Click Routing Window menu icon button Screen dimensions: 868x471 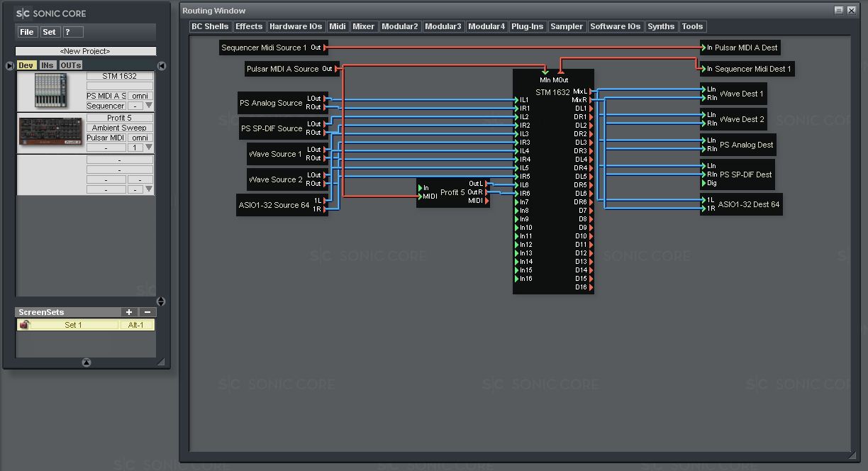[839, 10]
